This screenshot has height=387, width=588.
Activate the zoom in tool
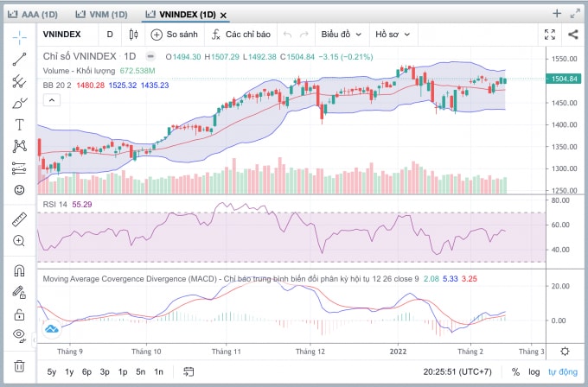point(20,241)
